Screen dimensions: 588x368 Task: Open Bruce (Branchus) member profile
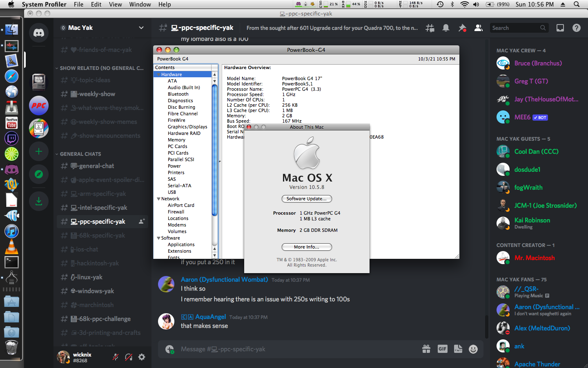[537, 63]
